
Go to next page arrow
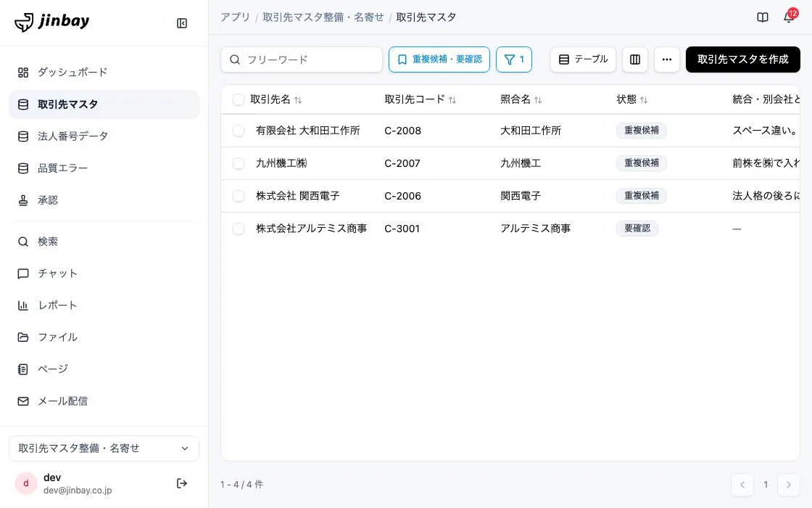click(x=789, y=485)
